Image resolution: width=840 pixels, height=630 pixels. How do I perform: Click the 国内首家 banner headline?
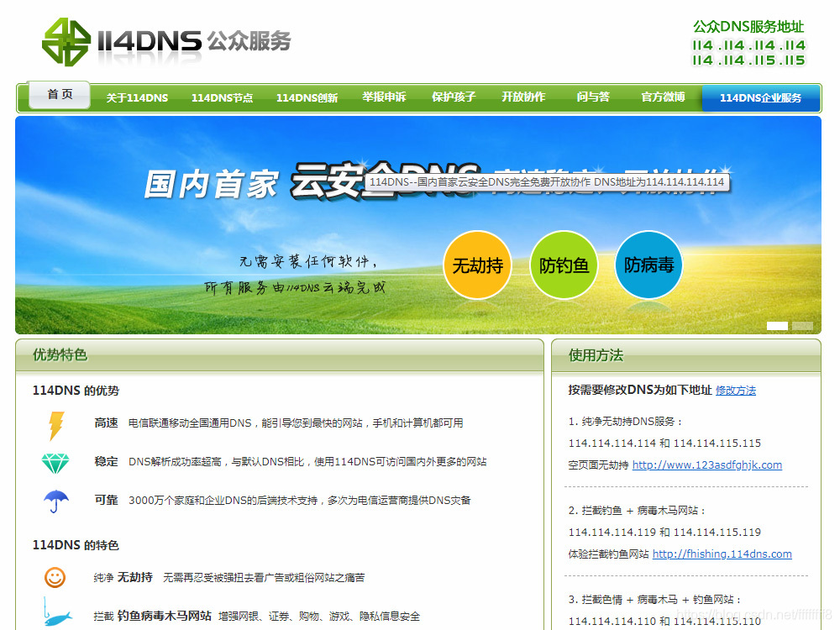click(212, 184)
